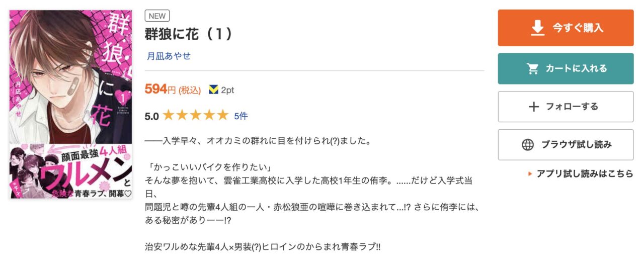644x265 pixels.
Task: Click the 群狼に花 cover thumbnail
Action: point(70,104)
